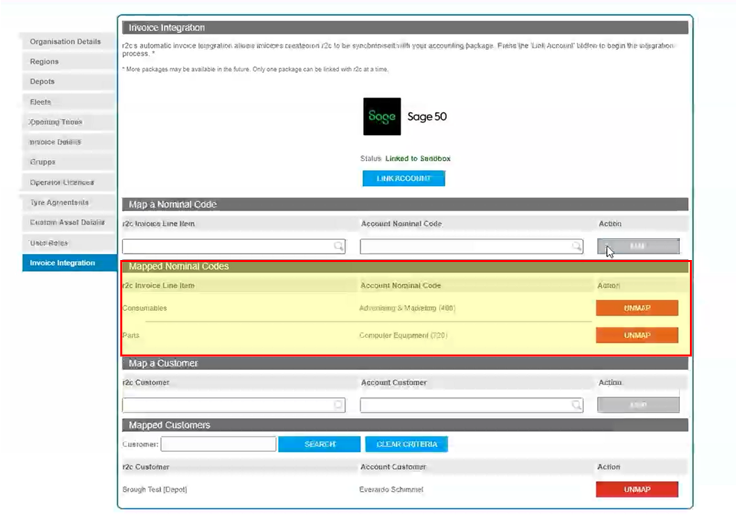
Task: Open the Organisation Details menu item
Action: [x=69, y=41]
